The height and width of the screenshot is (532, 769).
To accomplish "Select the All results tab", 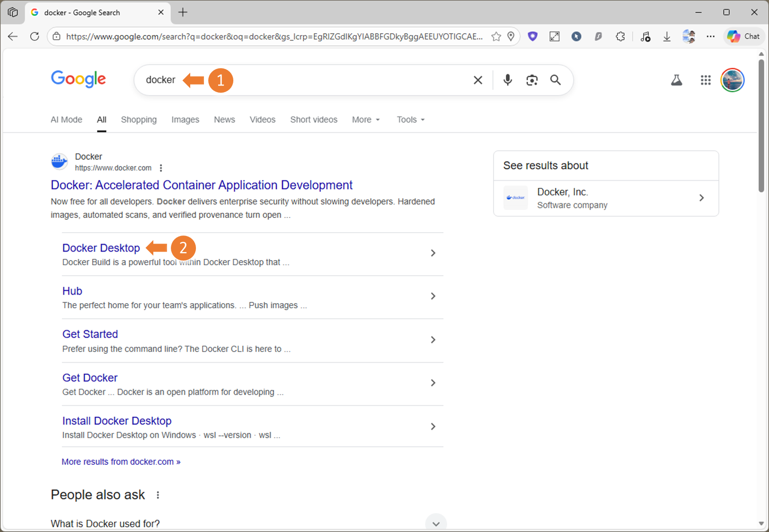I will [x=102, y=120].
